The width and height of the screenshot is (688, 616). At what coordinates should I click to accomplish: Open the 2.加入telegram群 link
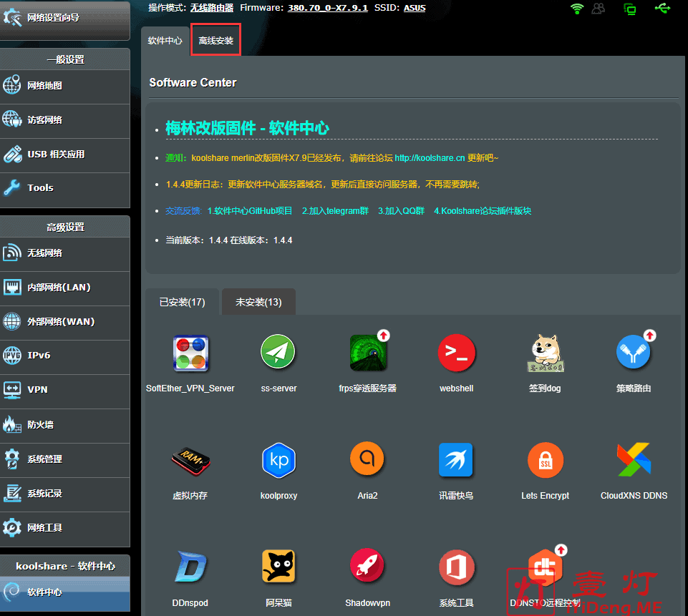tap(335, 211)
